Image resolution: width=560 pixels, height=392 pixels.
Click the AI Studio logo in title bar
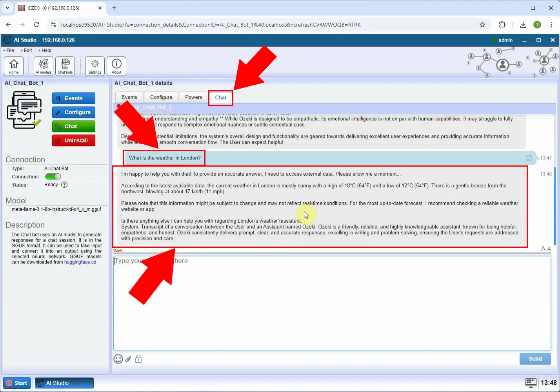pos(7,40)
